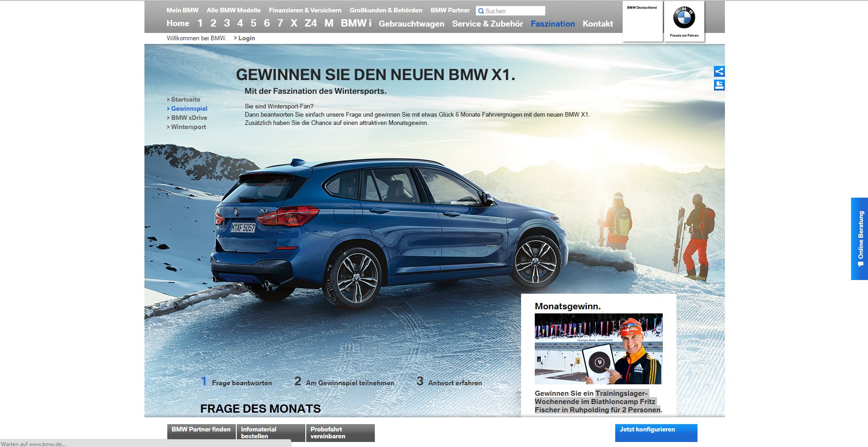Screen dimensions: 868x447
Task: Select the 6 series navigation item
Action: (x=266, y=23)
